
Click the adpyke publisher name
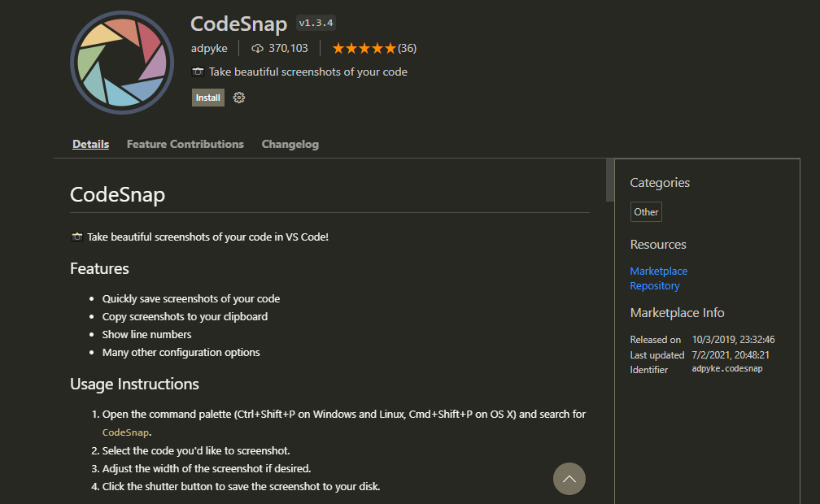point(209,48)
